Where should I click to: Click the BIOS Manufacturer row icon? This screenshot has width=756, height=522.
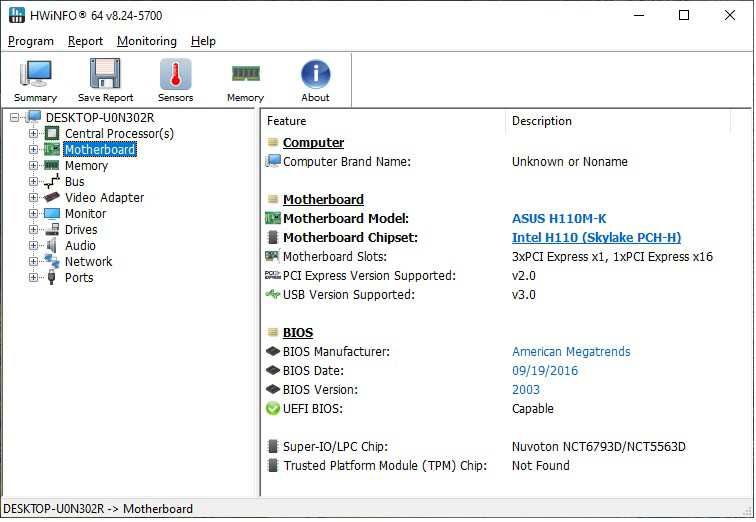pos(273,351)
